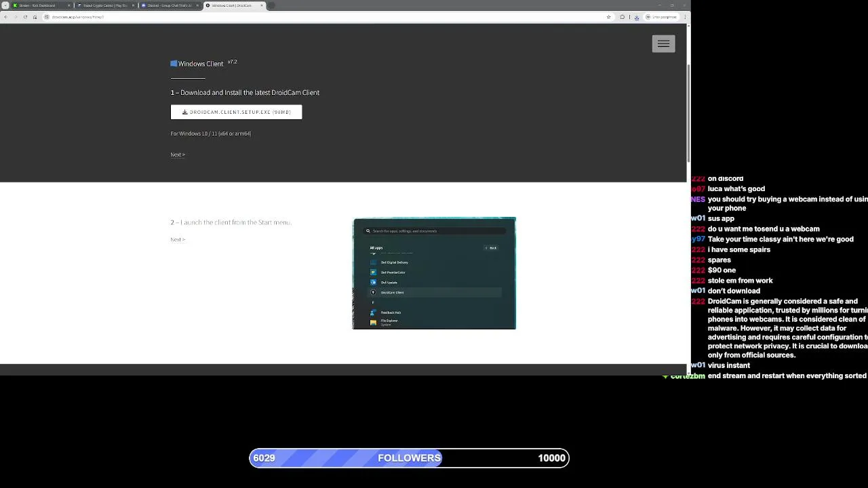The image size is (868, 488).
Task: Click the 'sus app' chat message
Action: (x=721, y=218)
